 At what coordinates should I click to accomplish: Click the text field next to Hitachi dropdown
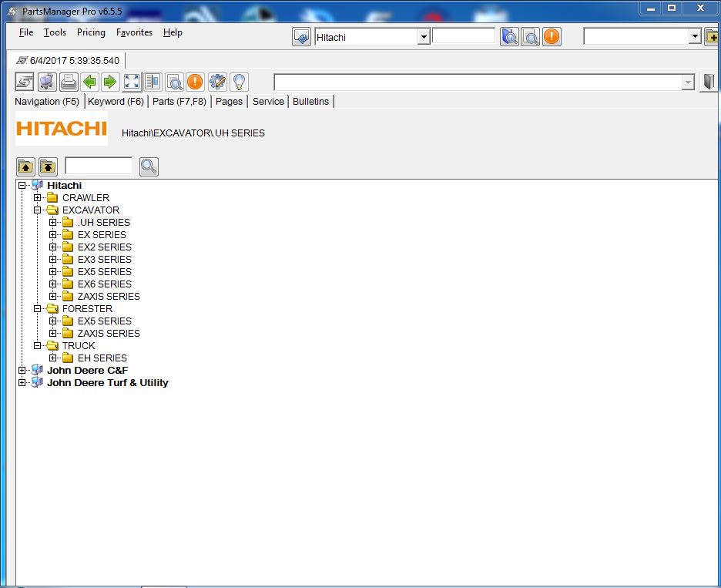tap(464, 36)
